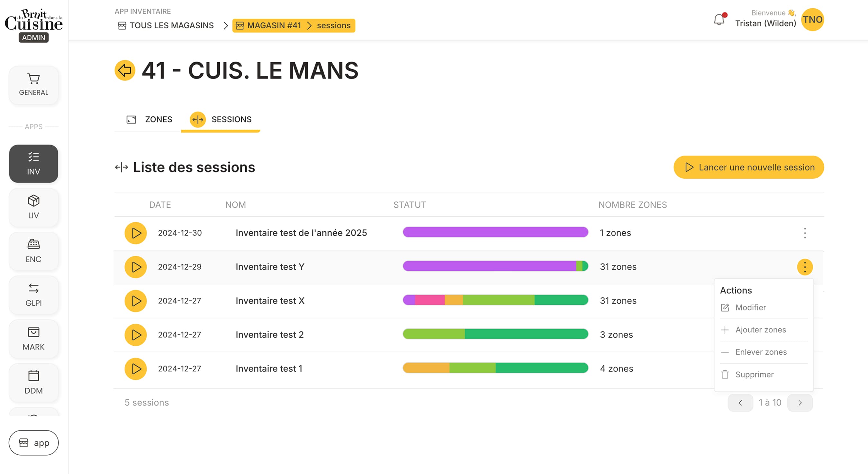Close the actions menu for Inventaire test Y
The width and height of the screenshot is (868, 474).
(805, 267)
